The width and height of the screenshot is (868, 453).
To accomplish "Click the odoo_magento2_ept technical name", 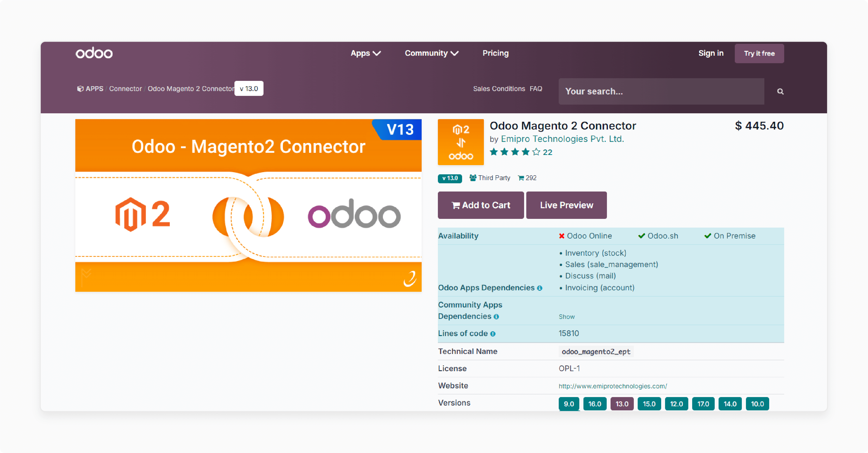I will (596, 352).
